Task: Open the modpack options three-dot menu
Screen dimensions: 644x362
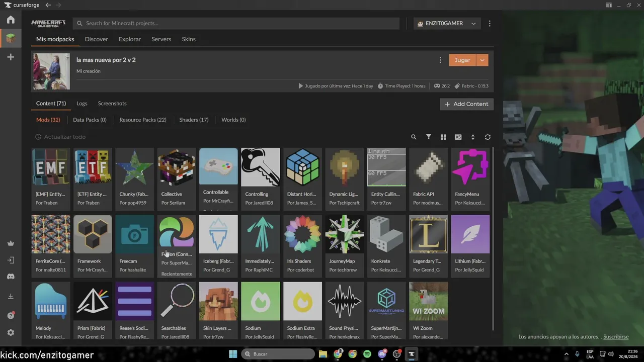Action: [x=440, y=60]
